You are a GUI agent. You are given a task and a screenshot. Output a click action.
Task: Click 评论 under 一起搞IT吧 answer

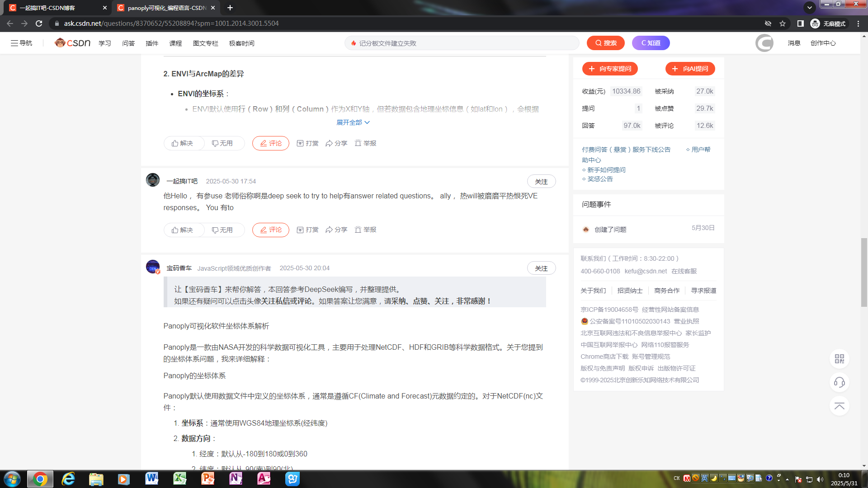click(270, 230)
